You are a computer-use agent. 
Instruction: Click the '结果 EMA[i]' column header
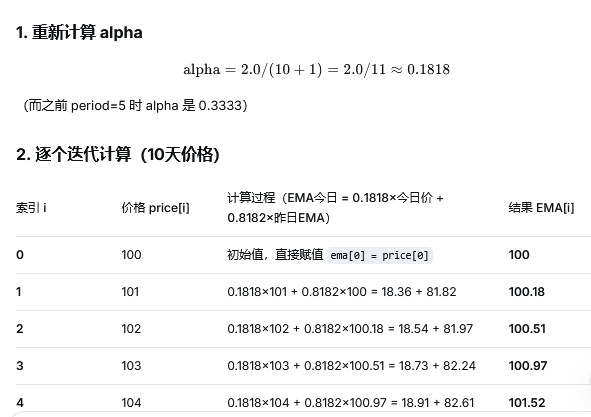pos(541,208)
